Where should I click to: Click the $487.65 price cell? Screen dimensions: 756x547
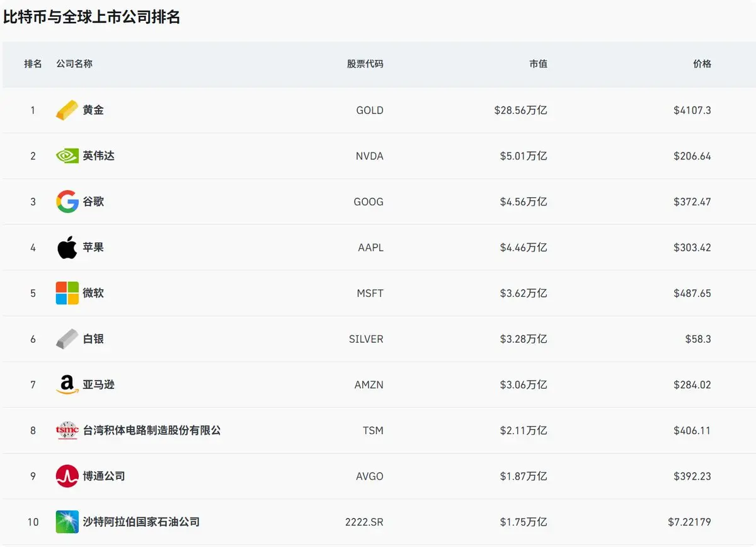(x=692, y=293)
